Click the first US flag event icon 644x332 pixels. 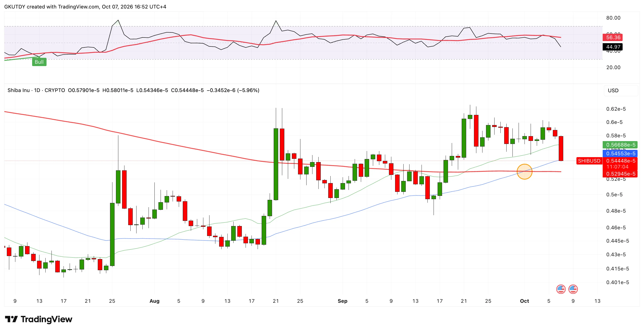(561, 289)
